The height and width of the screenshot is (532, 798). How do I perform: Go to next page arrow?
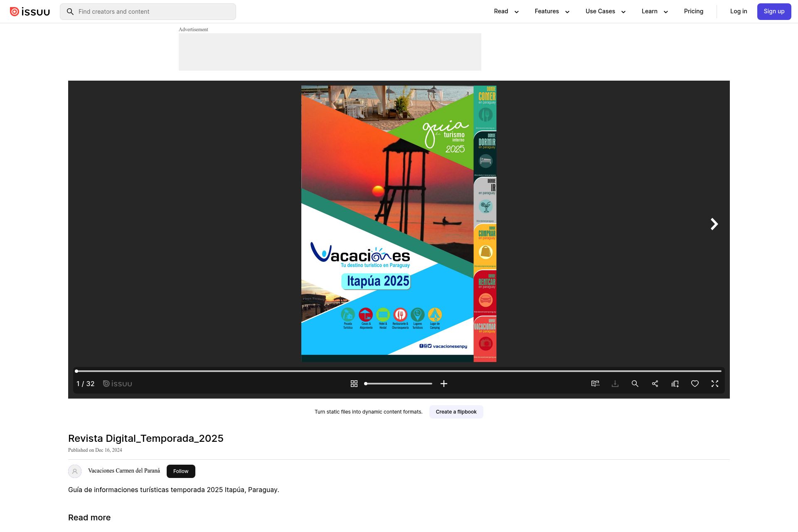(714, 224)
